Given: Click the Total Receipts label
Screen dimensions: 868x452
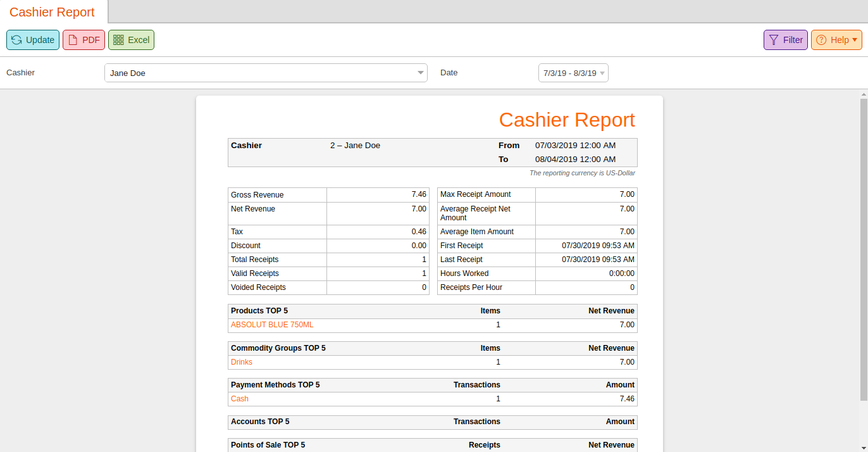Looking at the screenshot, I should 254,260.
